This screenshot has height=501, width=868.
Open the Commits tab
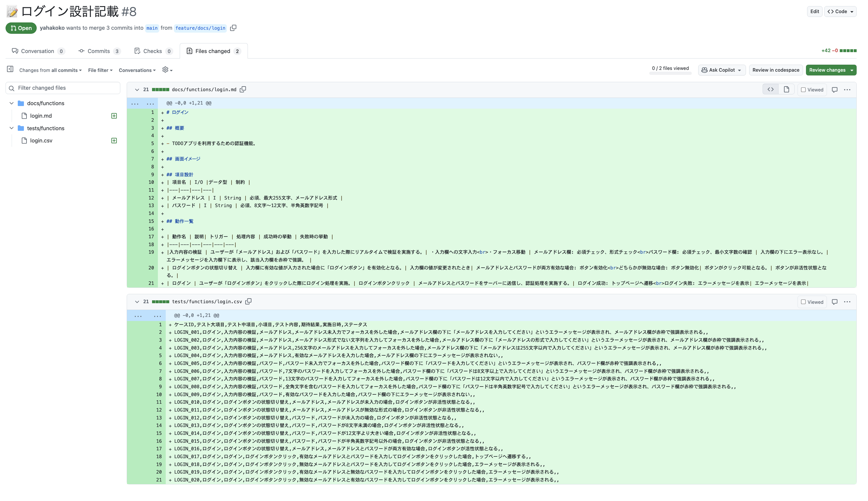[x=99, y=51]
